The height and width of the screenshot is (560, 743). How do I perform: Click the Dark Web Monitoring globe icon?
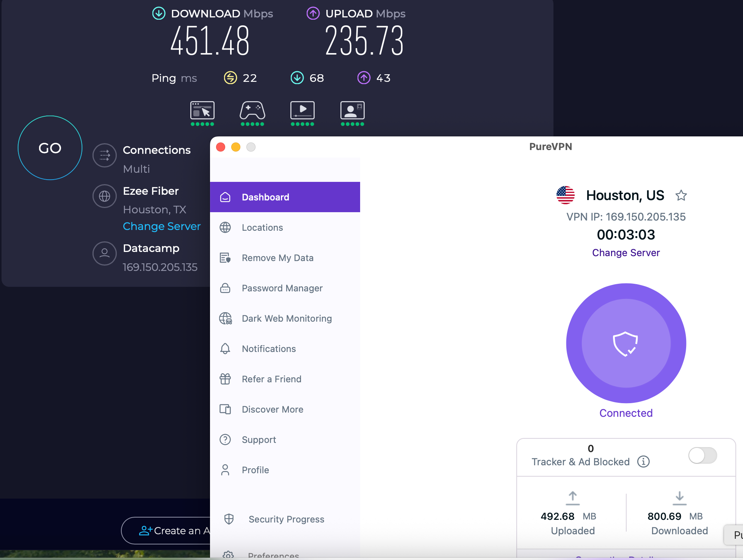tap(226, 318)
